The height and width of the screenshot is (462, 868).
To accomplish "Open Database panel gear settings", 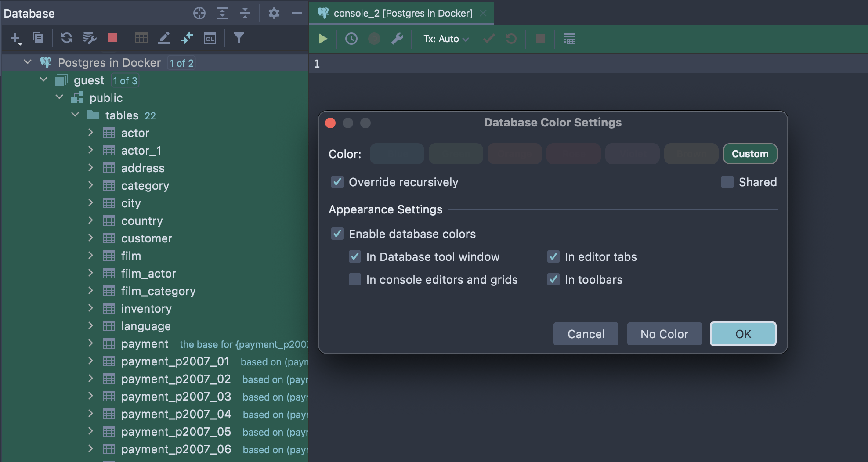I will 274,14.
